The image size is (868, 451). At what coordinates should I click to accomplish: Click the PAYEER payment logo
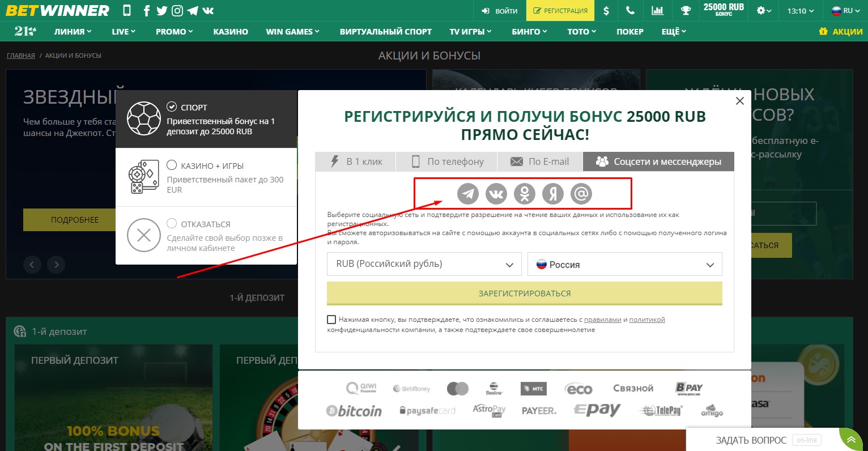(539, 411)
